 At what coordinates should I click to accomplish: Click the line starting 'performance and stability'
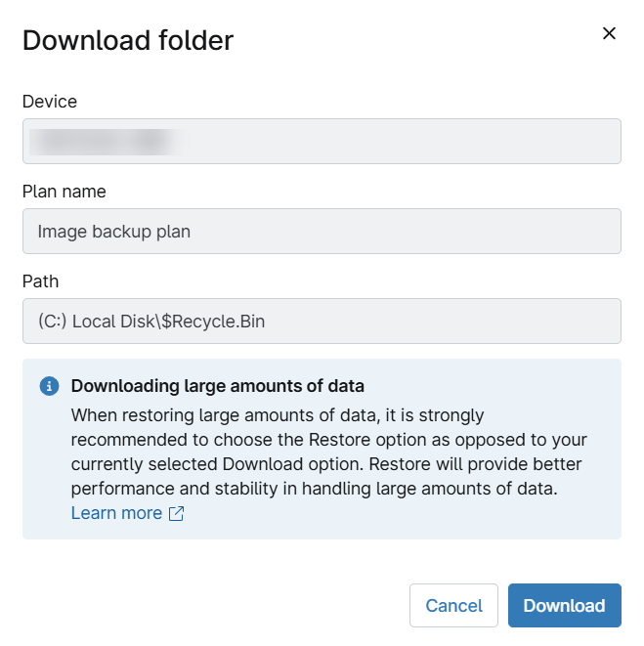tap(314, 489)
